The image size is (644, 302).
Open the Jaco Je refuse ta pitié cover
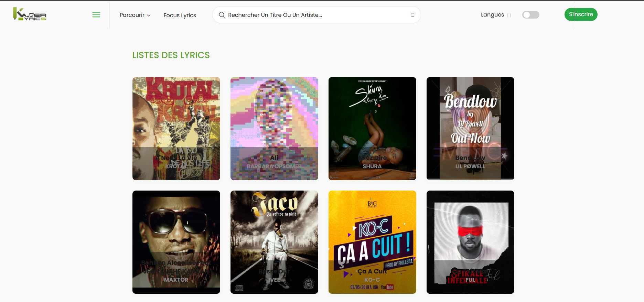coord(274,242)
